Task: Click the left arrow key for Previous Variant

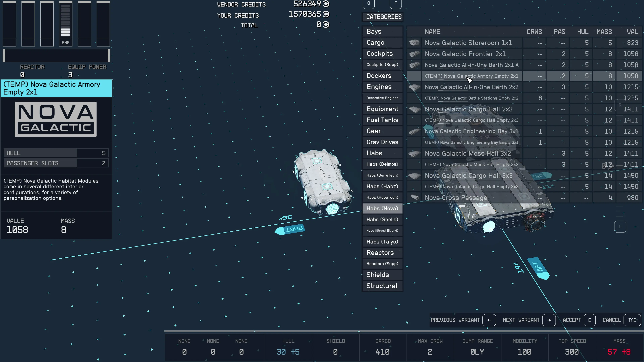Action: click(x=489, y=320)
